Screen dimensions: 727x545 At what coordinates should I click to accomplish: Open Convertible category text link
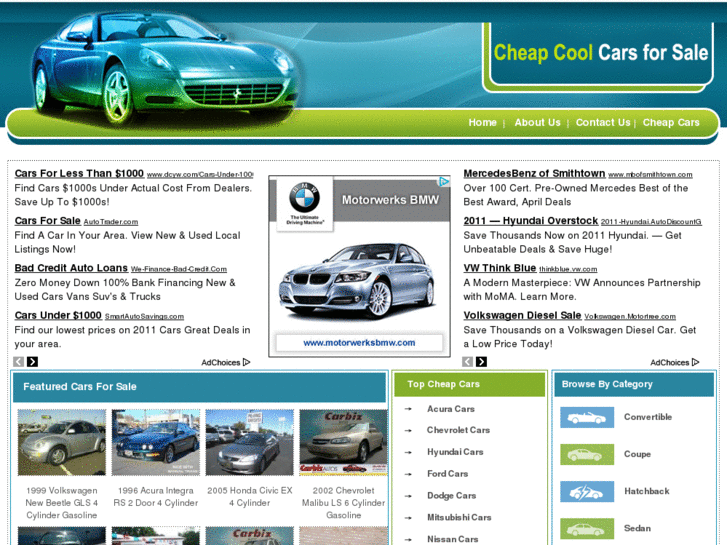click(x=648, y=417)
